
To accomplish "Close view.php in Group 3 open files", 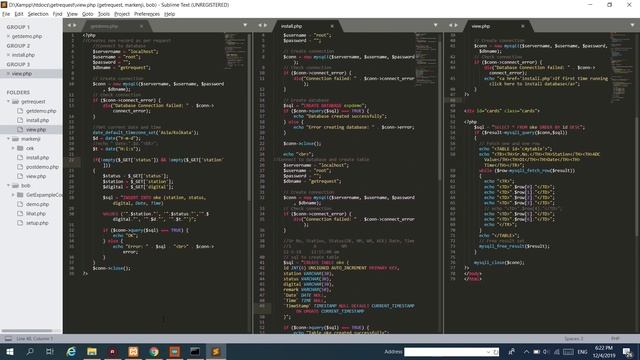I will click(x=8, y=74).
